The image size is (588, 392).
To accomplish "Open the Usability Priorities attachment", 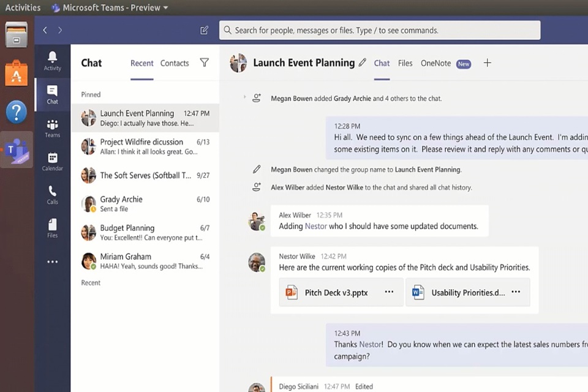I will (x=467, y=292).
